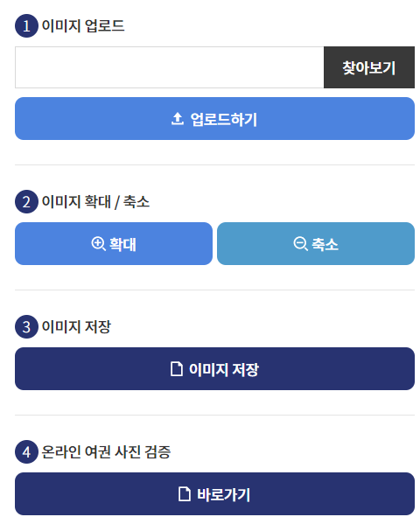Click the 이미지 저장 section heading text
This screenshot has width=420, height=524.
coord(76,326)
